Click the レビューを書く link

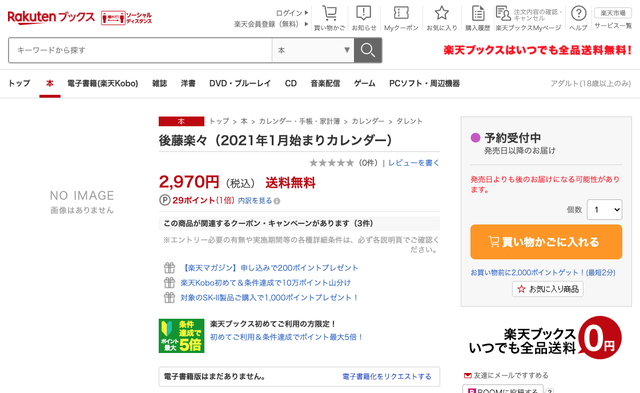[x=413, y=163]
